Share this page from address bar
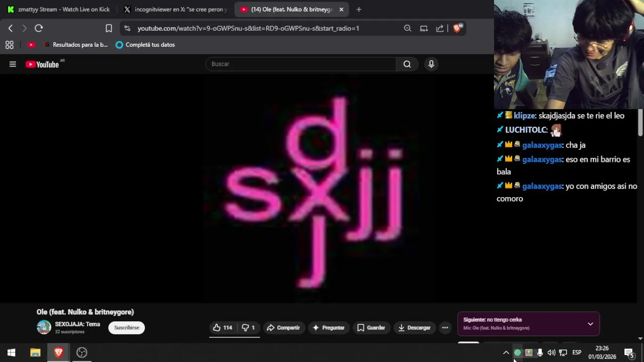Viewport: 644px width, 362px height. pos(440,28)
